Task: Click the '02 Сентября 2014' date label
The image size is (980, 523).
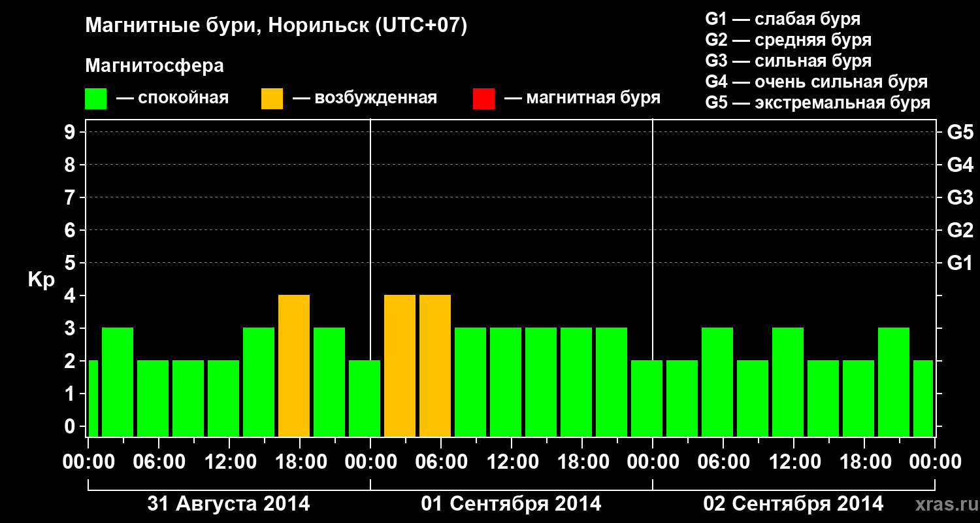Action: pyautogui.click(x=793, y=504)
